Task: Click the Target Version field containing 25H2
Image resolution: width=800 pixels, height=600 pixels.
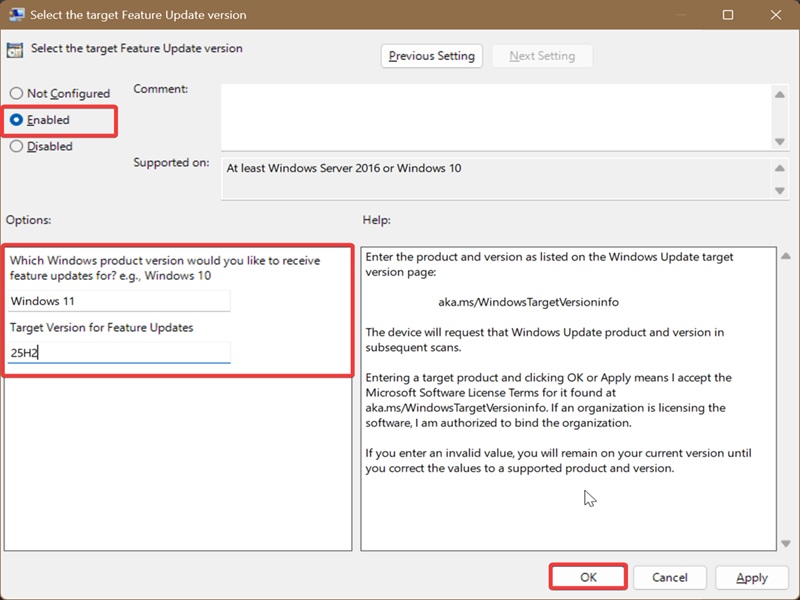Action: point(119,353)
